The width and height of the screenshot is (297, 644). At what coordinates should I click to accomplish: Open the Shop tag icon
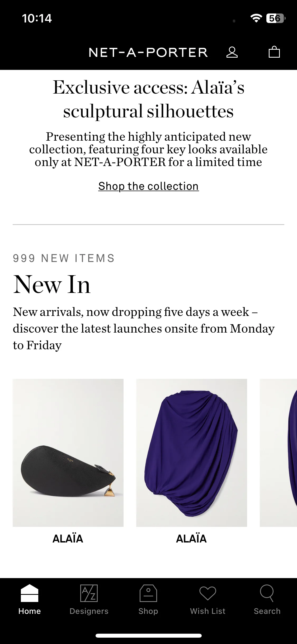(148, 593)
